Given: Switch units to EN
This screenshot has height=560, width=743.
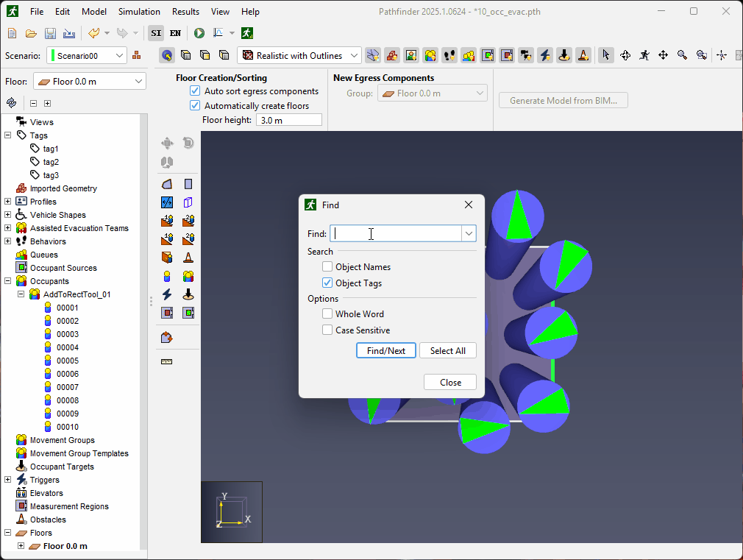Looking at the screenshot, I should pyautogui.click(x=175, y=33).
